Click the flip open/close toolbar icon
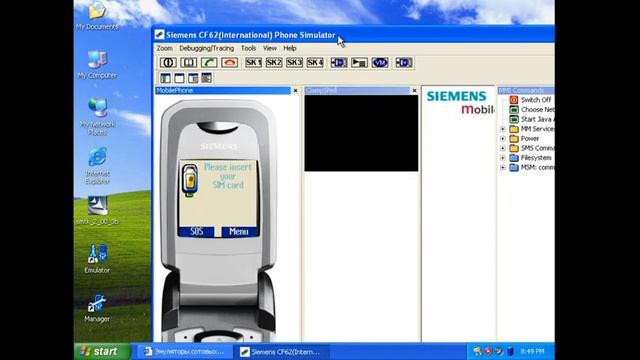 188,62
